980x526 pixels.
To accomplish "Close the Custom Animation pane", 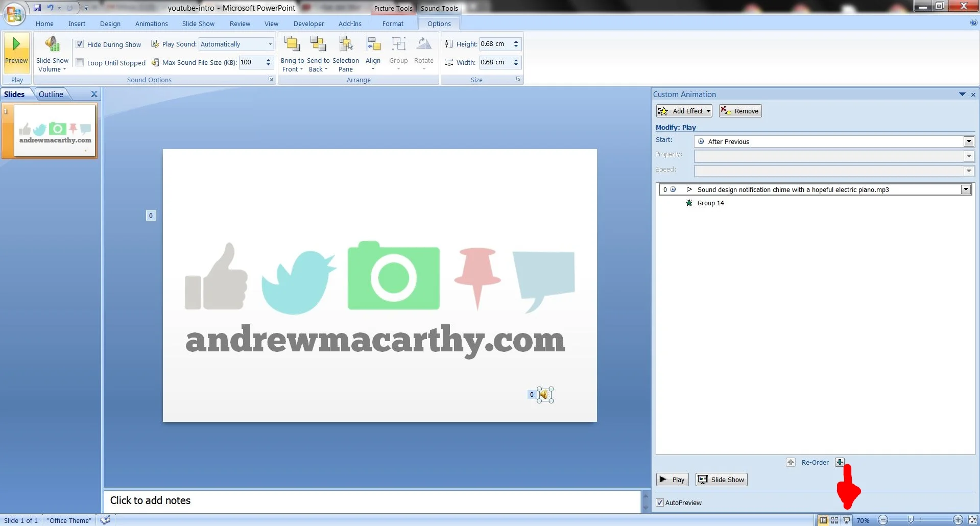I will tap(973, 94).
